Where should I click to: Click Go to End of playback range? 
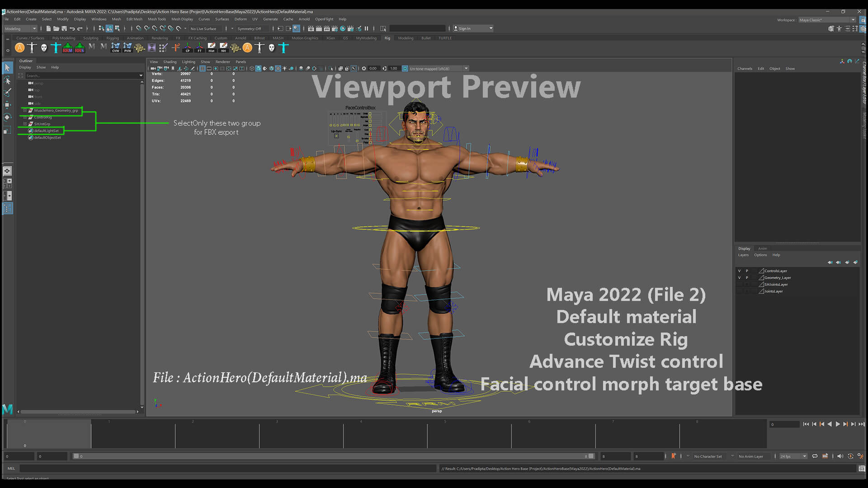pyautogui.click(x=861, y=424)
